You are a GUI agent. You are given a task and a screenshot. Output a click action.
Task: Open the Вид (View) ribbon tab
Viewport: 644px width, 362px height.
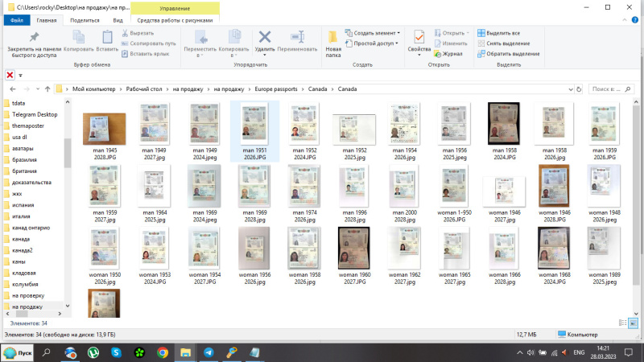coord(118,19)
